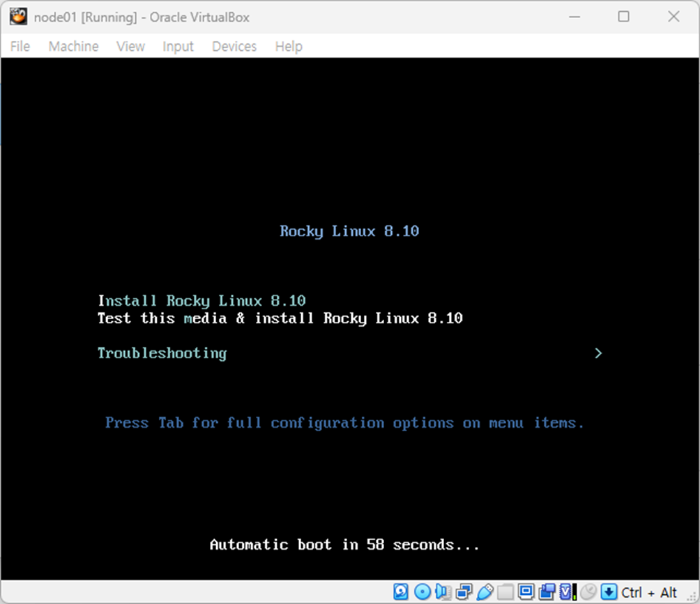This screenshot has width=700, height=604.
Task: Click the recording indicator icon
Action: pos(547,592)
